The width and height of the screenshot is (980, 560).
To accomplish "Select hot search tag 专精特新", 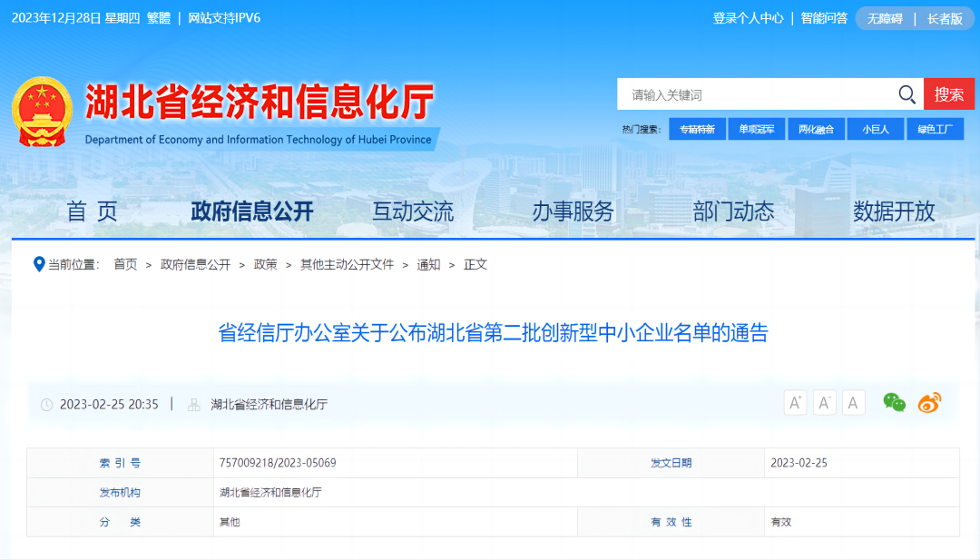I will [697, 130].
